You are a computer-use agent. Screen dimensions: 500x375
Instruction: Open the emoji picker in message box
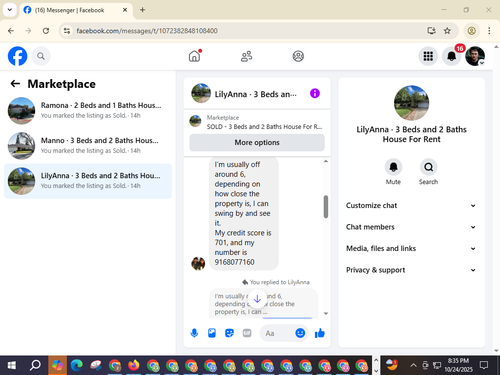[300, 333]
